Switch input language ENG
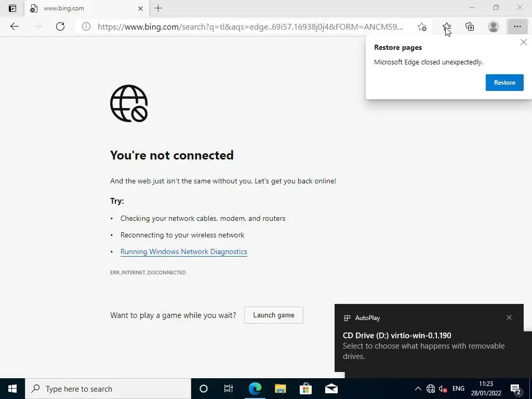 [458, 389]
